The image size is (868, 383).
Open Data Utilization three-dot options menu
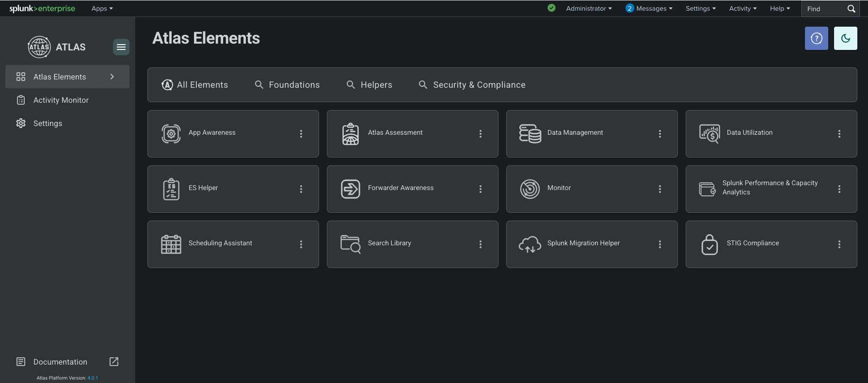coord(839,134)
